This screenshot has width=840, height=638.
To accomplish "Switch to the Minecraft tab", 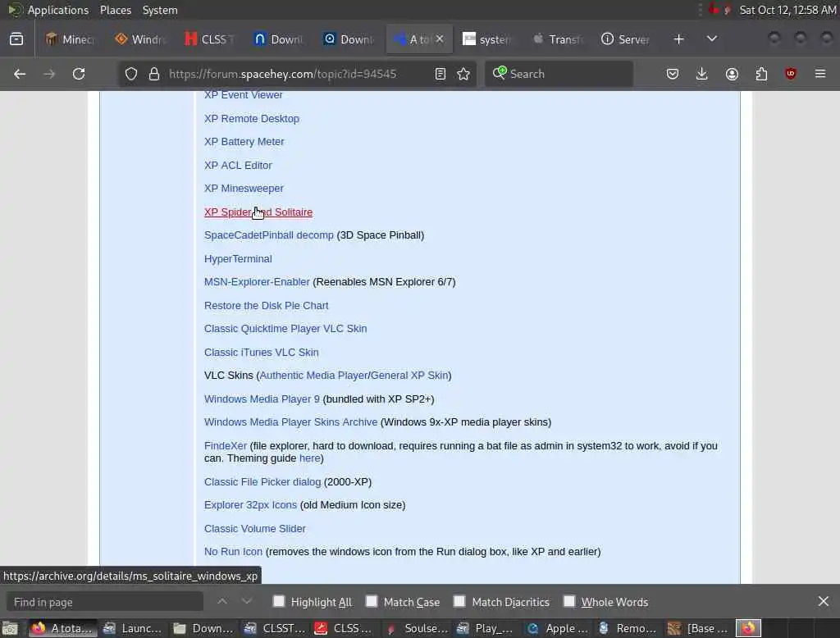I will [x=70, y=39].
